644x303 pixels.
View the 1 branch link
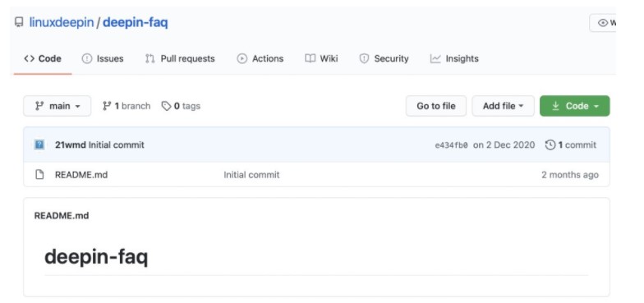126,106
